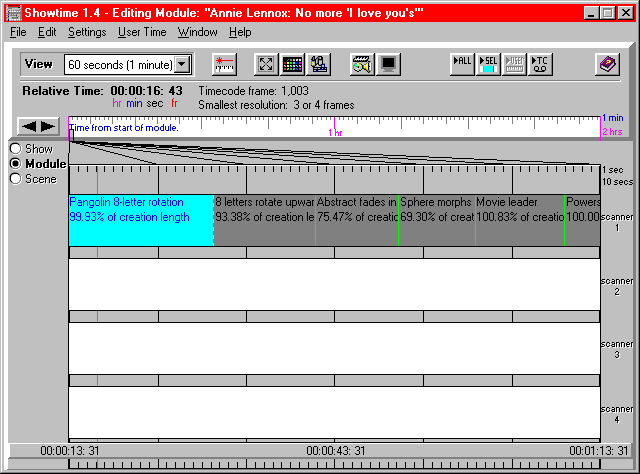Viewport: 640px width, 474px height.
Task: Click the greyed Play USER button
Action: click(514, 65)
